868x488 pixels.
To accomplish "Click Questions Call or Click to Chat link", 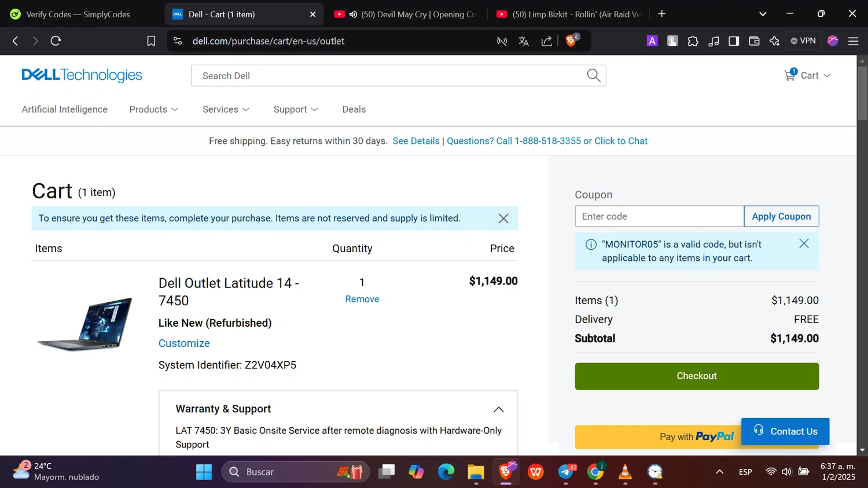I will pos(547,141).
